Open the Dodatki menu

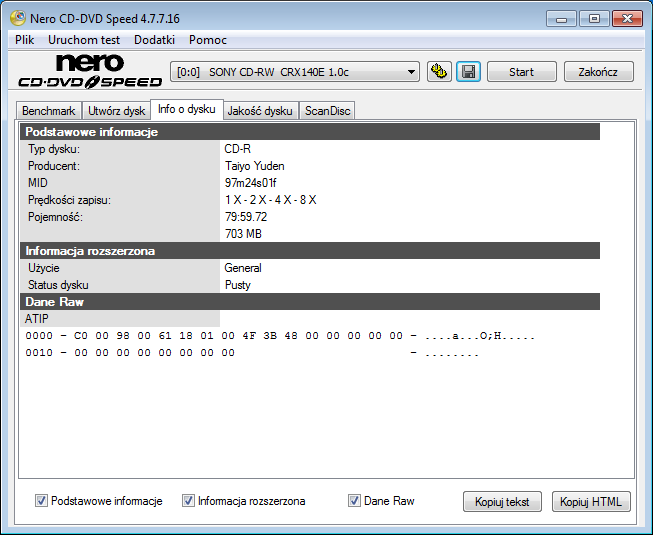point(155,40)
